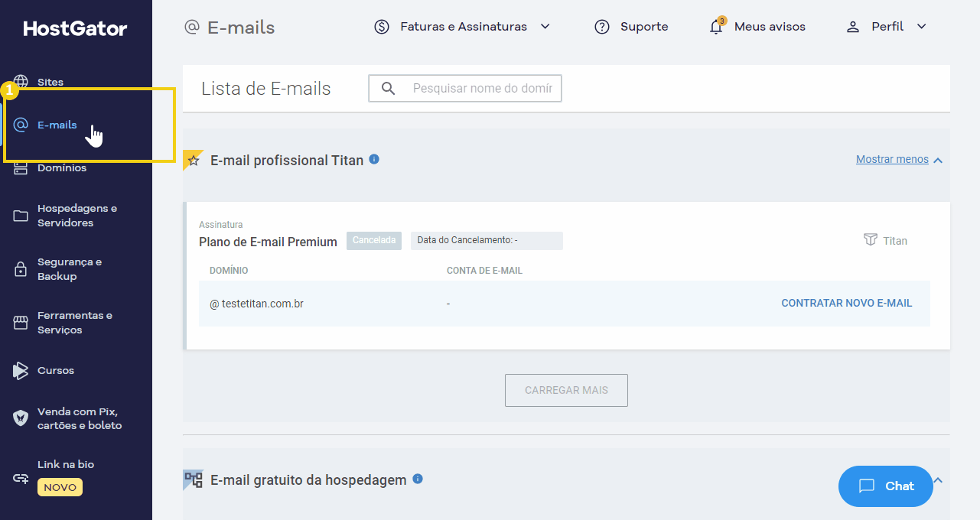Select E-mails in the sidebar menu

click(57, 125)
